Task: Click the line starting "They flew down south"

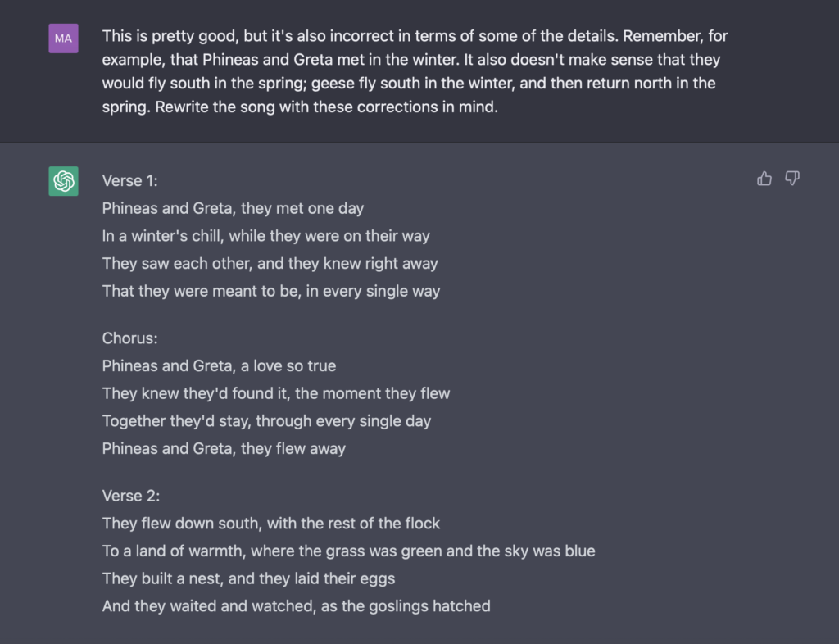Action: [x=270, y=523]
